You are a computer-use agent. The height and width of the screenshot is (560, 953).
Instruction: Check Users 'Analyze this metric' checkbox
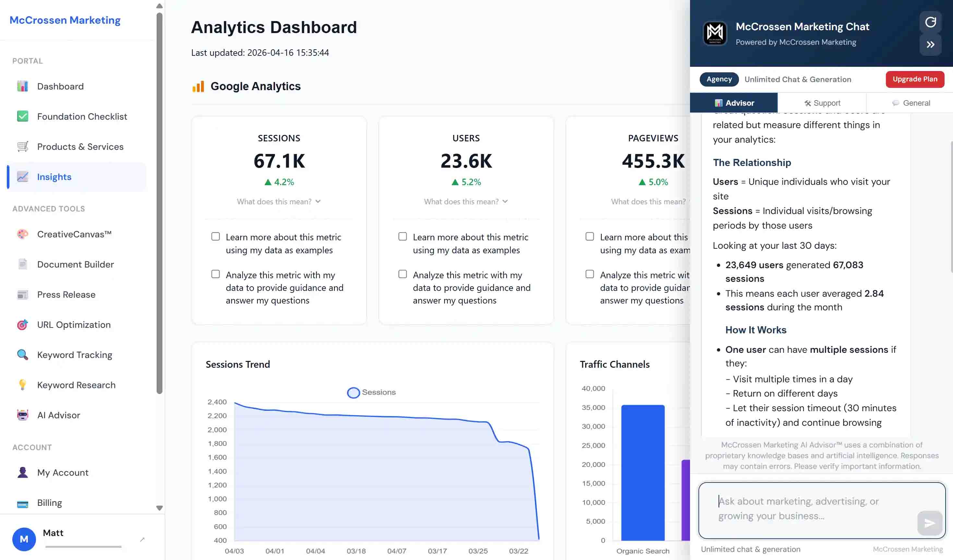click(403, 274)
